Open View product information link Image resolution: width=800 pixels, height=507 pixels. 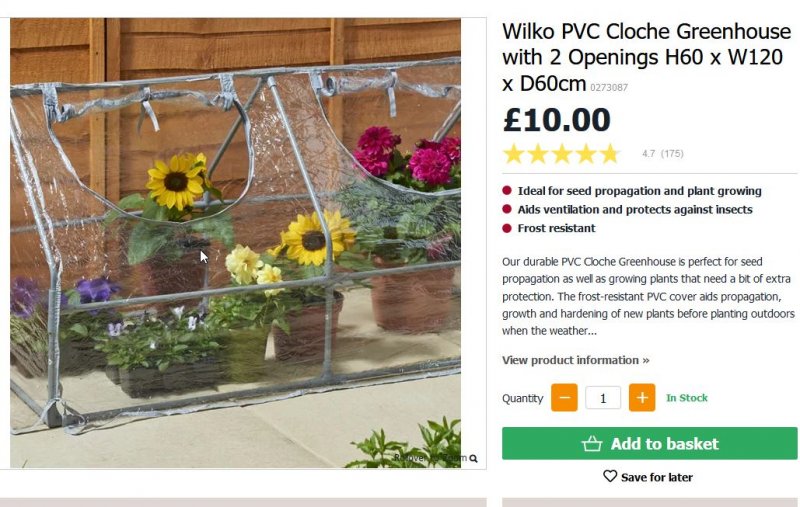576,360
